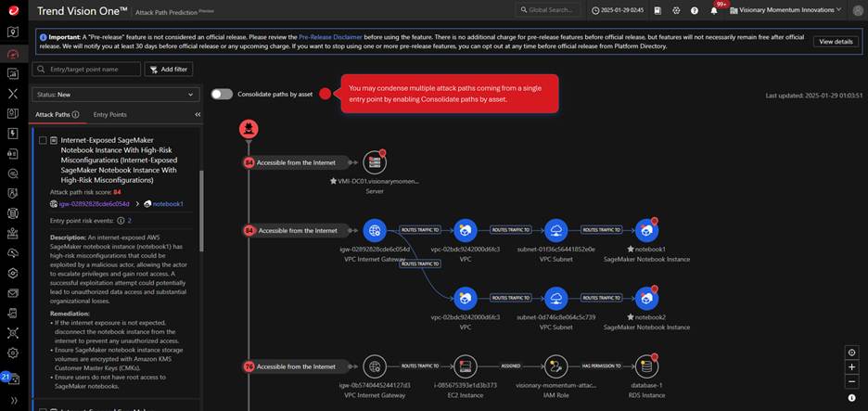Click the clock icon beside the header date
Viewport: 868px width, 411px height.
click(595, 10)
